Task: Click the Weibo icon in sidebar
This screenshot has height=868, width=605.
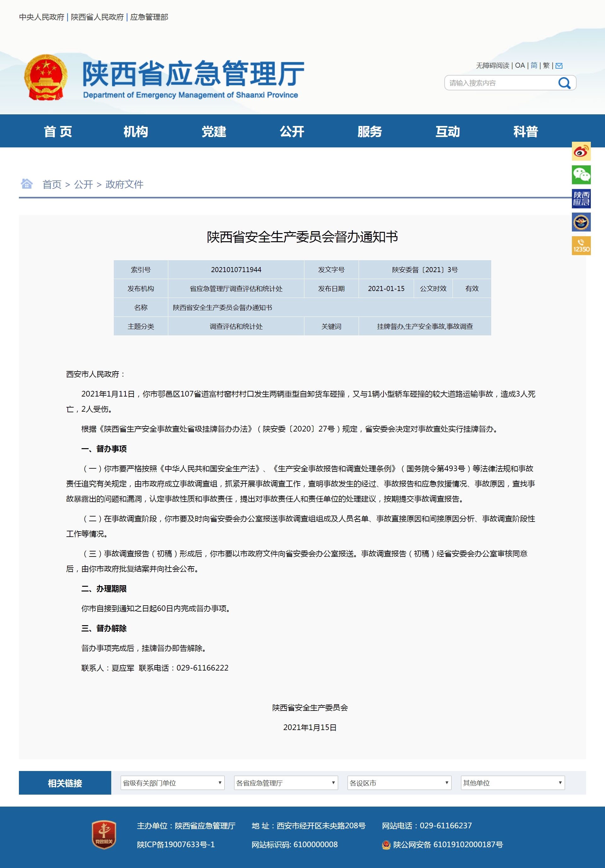Action: 581,151
